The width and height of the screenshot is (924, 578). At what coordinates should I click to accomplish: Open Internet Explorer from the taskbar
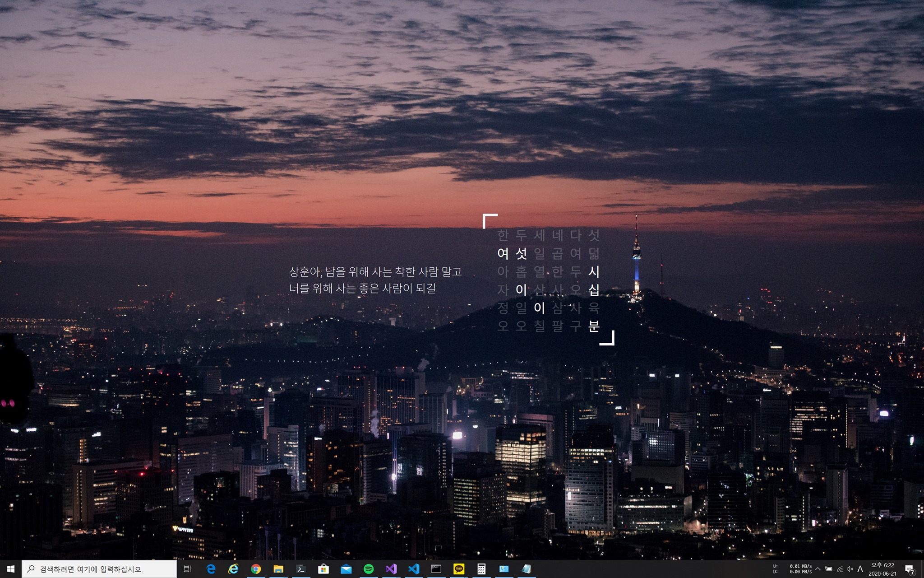point(233,569)
